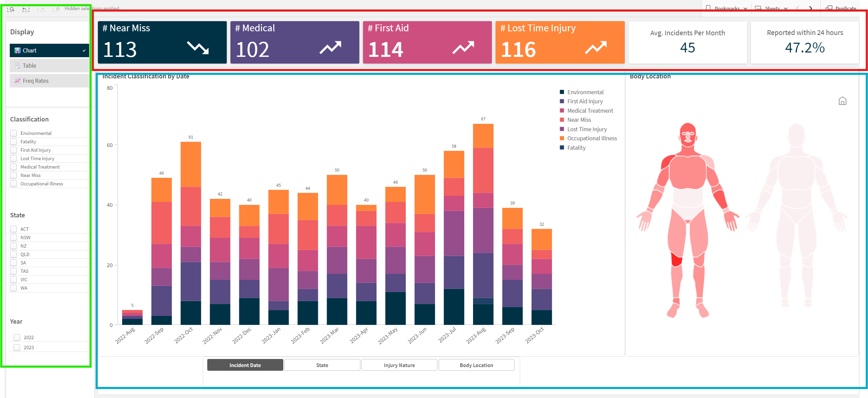The width and height of the screenshot is (868, 398).
Task: Switch display to Table view
Action: tap(49, 66)
